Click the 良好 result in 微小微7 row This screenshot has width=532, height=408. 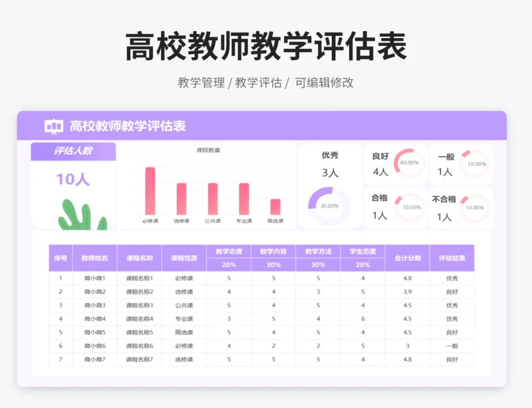click(452, 359)
